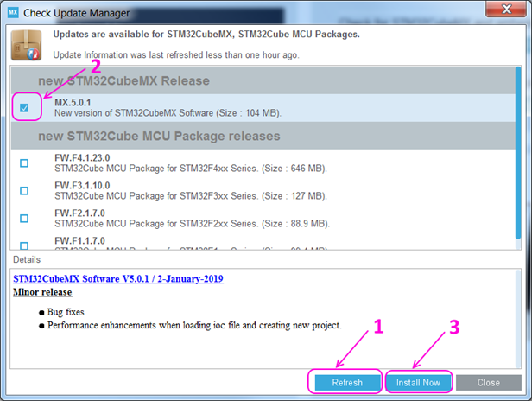Check the FW.F2.1.7.0 package checkbox
Image resolution: width=532 pixels, height=401 pixels.
pyautogui.click(x=24, y=219)
